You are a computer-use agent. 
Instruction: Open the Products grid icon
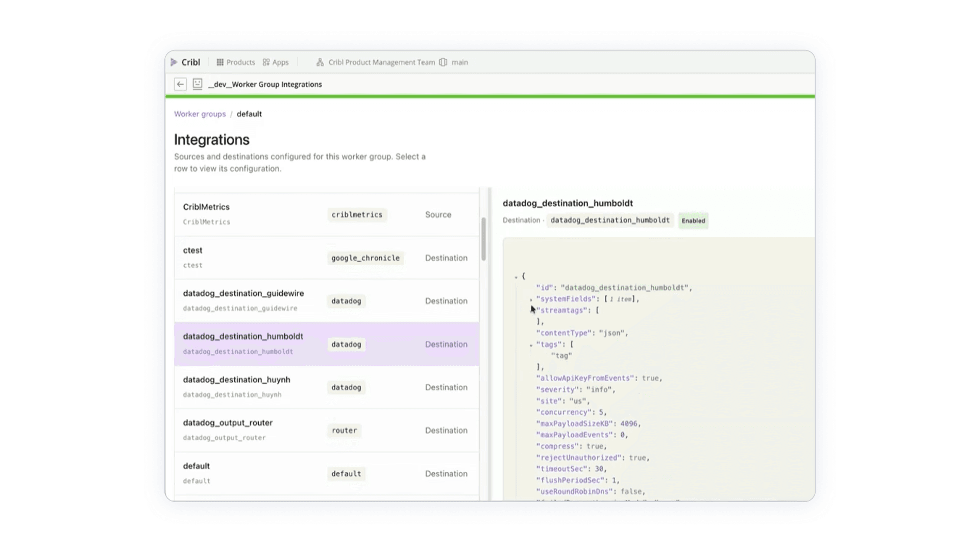220,62
